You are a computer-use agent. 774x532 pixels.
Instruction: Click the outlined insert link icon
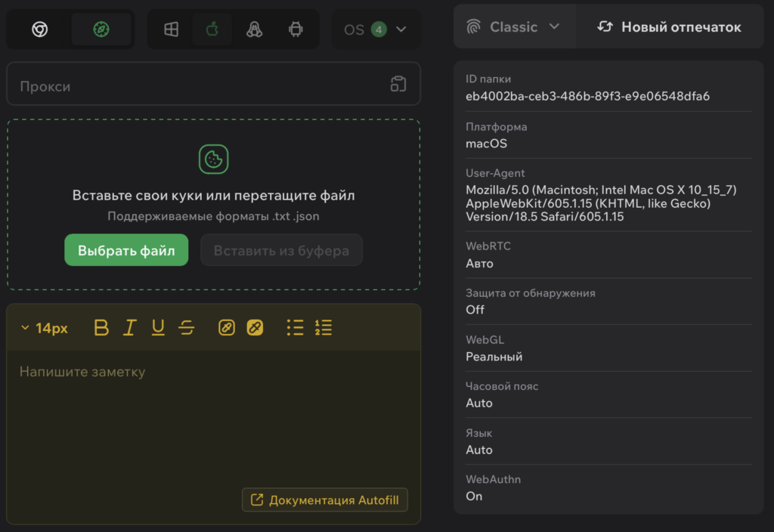click(227, 327)
